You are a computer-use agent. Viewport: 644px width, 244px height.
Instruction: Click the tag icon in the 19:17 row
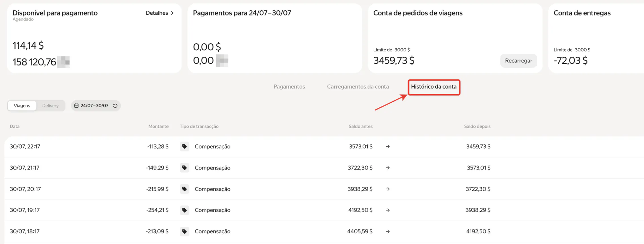pyautogui.click(x=184, y=210)
